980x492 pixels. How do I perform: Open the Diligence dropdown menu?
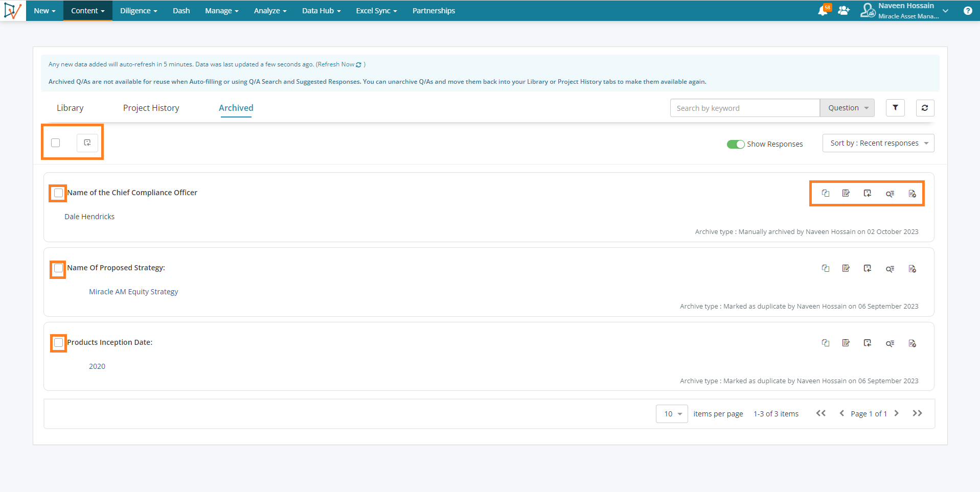pyautogui.click(x=139, y=11)
